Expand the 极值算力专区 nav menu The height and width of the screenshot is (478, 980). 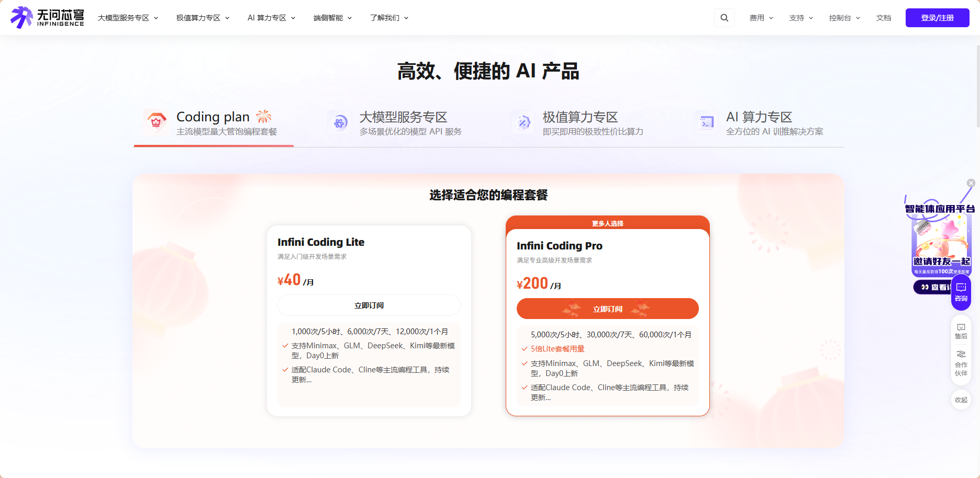tap(203, 18)
